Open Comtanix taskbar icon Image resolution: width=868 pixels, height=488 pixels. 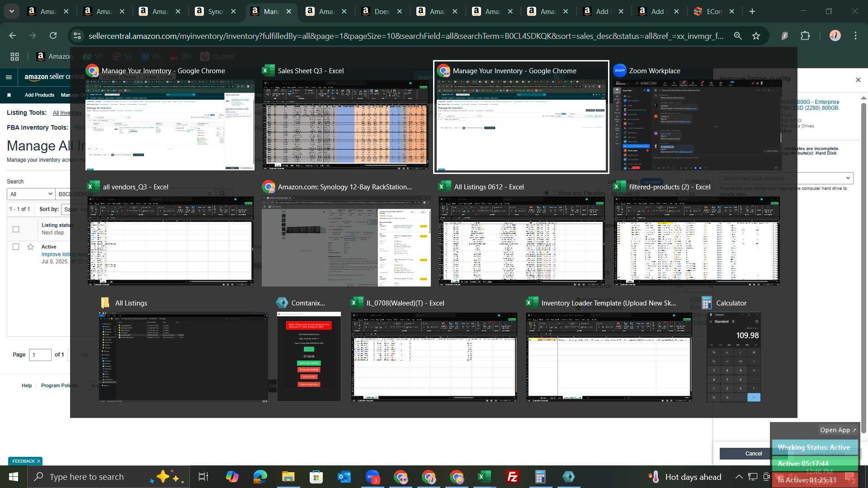click(x=568, y=477)
